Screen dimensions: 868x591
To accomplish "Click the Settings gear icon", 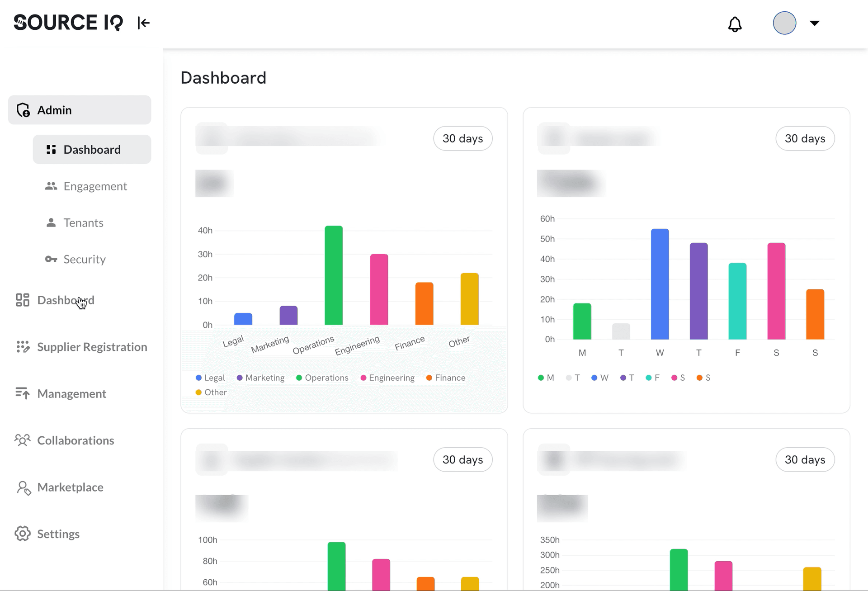I will pyautogui.click(x=23, y=534).
